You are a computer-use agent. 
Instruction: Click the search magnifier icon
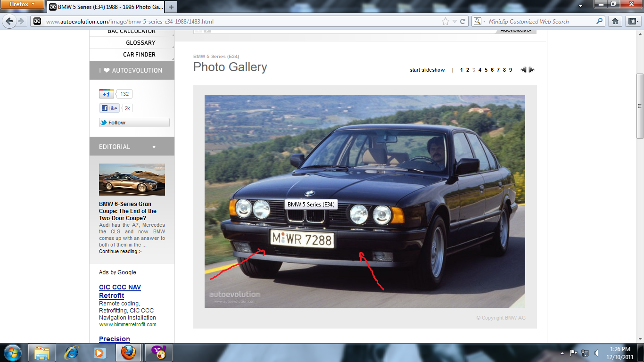[x=600, y=21]
